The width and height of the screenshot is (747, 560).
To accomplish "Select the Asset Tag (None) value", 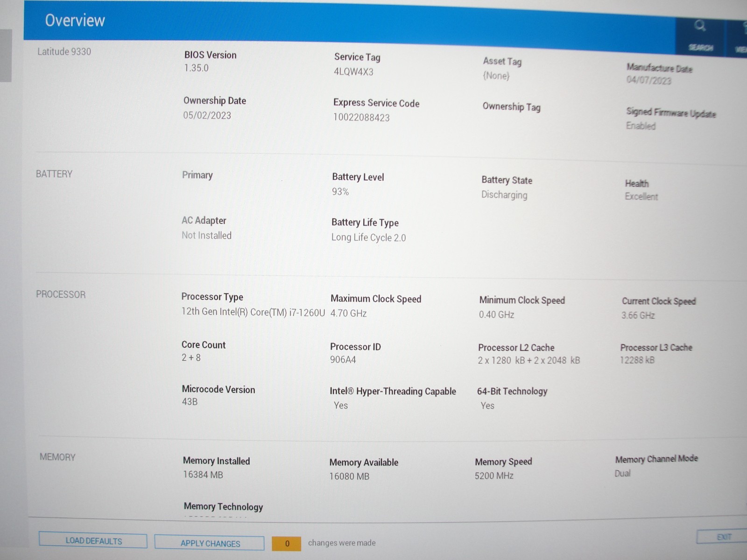I will point(496,76).
